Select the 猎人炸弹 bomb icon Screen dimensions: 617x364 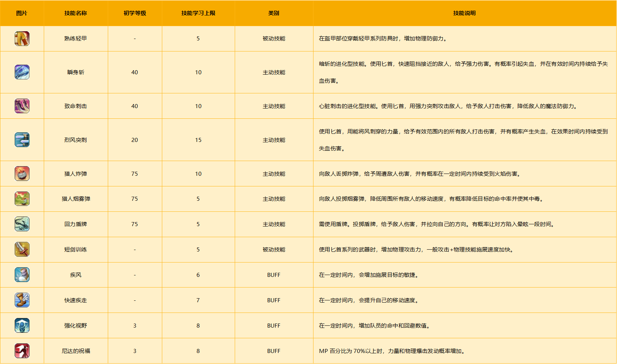[x=22, y=174]
